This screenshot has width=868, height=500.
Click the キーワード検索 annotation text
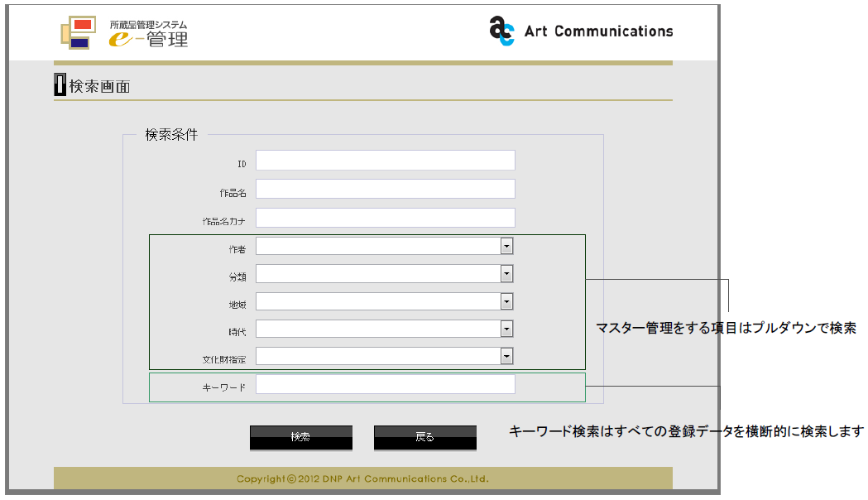(x=686, y=431)
